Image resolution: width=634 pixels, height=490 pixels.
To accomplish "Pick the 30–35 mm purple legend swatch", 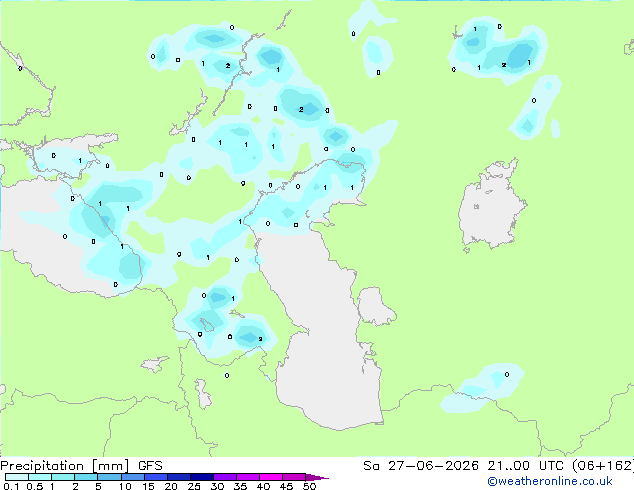I will click(x=225, y=477).
